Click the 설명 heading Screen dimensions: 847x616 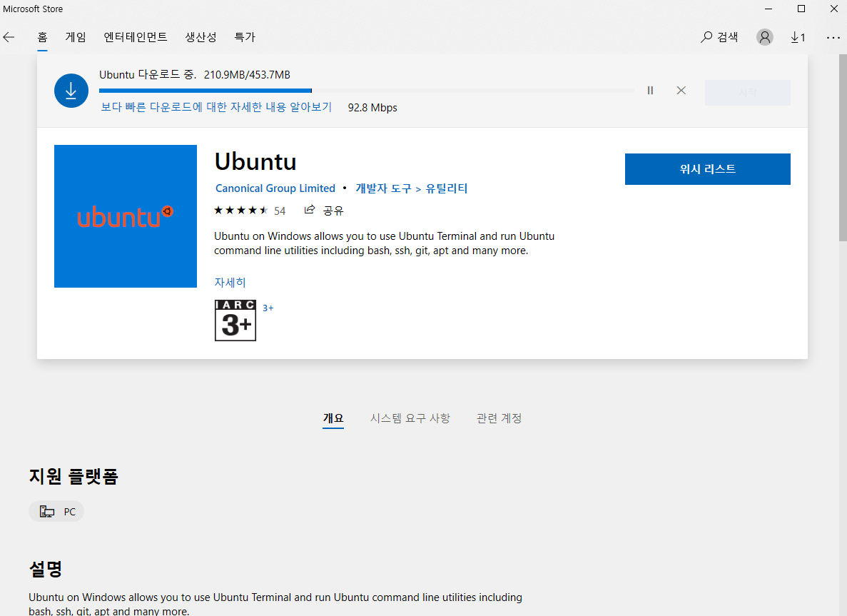(x=46, y=568)
